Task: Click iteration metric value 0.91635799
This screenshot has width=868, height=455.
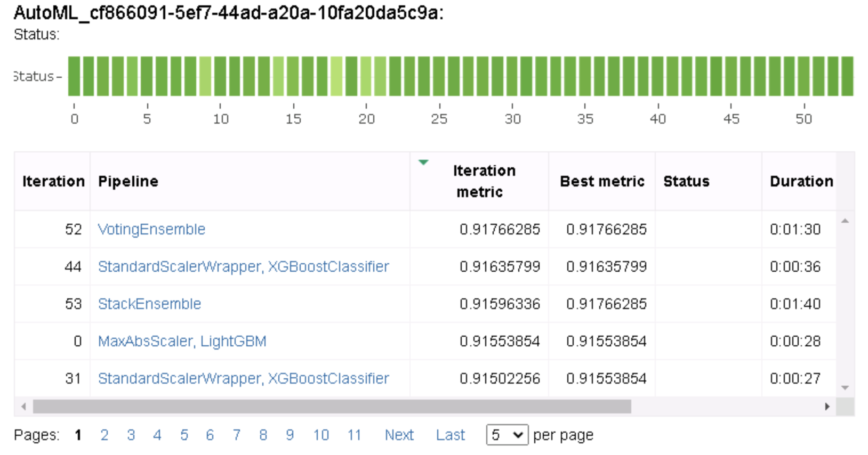Action: point(500,266)
